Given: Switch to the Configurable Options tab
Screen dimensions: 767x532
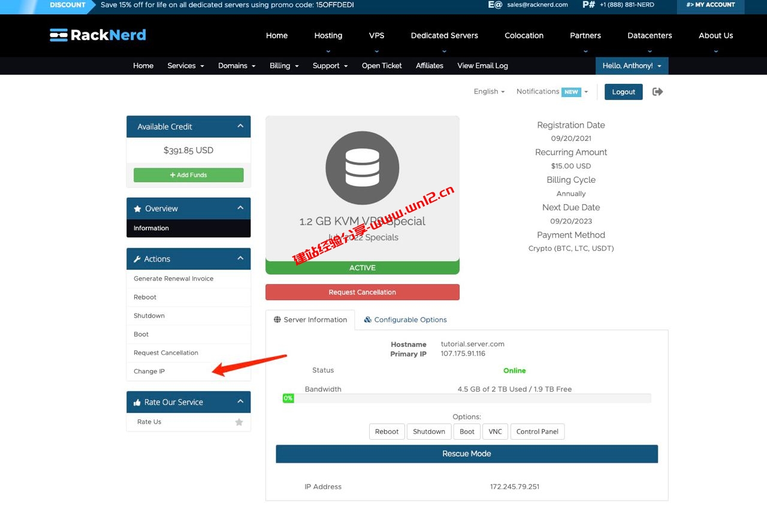Looking at the screenshot, I should click(x=405, y=320).
